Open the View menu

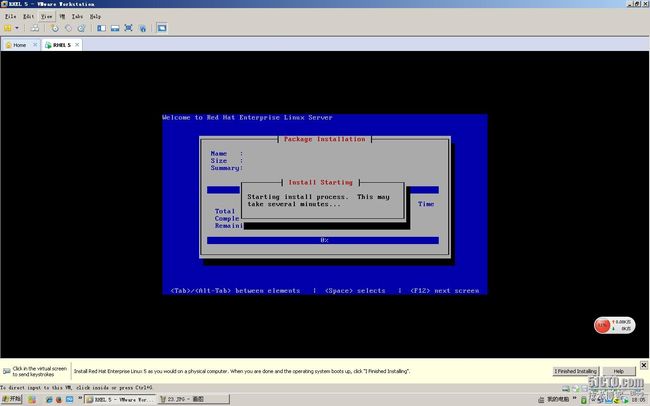pos(46,16)
